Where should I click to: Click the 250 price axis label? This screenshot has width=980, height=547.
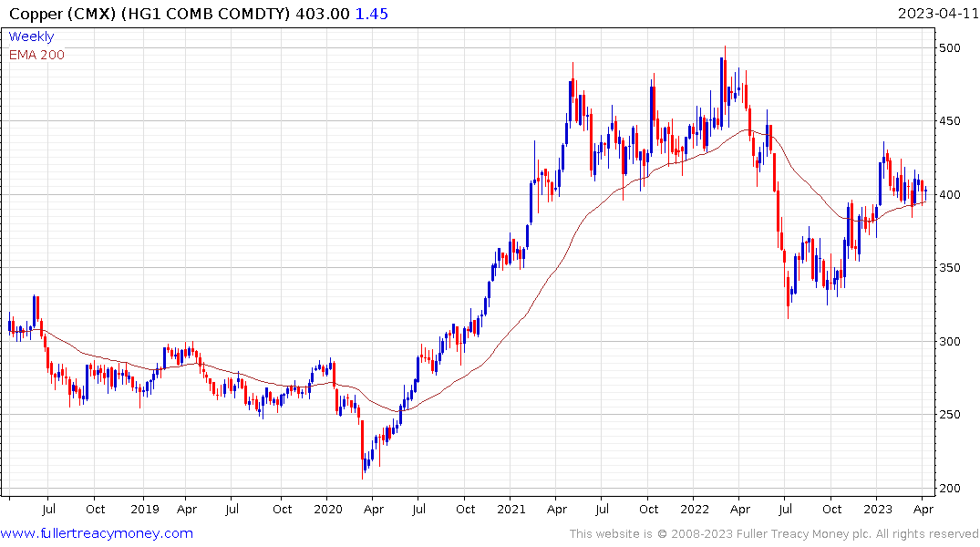click(x=950, y=415)
